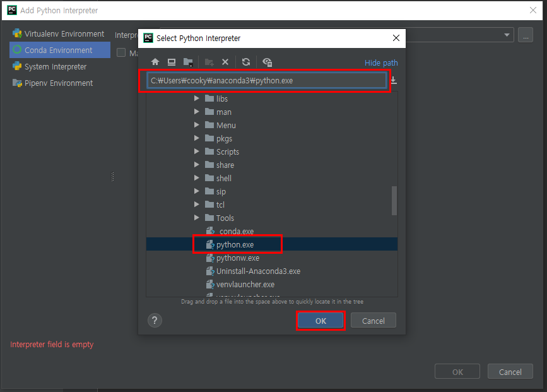The height and width of the screenshot is (392, 547).
Task: Cancel the Add Python Interpreter dialog
Action: 510,372
